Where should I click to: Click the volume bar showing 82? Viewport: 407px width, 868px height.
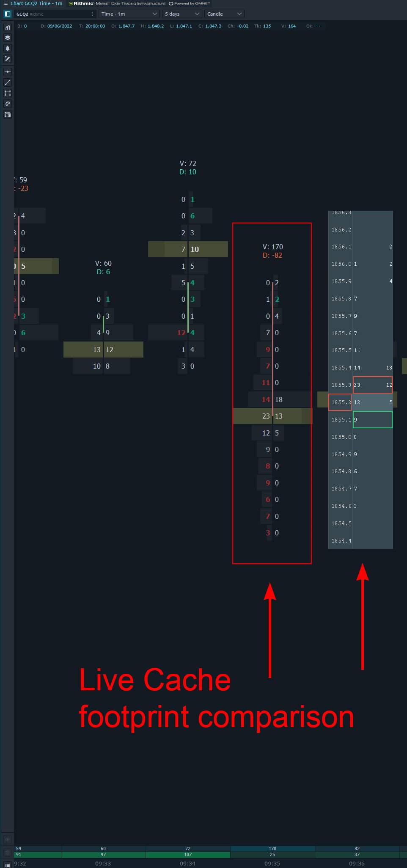tap(357, 849)
